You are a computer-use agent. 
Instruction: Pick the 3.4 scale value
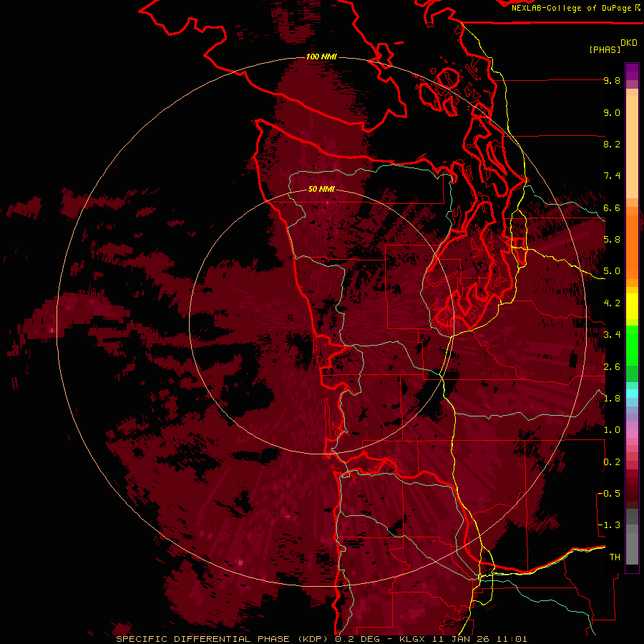(612, 335)
